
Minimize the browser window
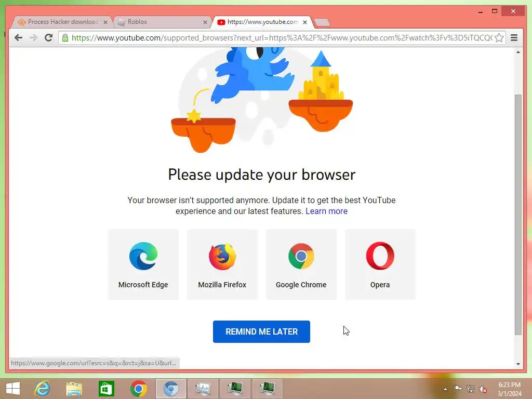tap(481, 11)
